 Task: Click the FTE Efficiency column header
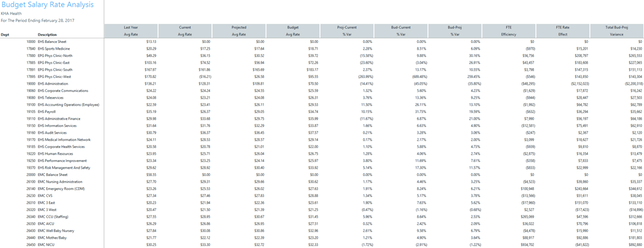point(509,30)
